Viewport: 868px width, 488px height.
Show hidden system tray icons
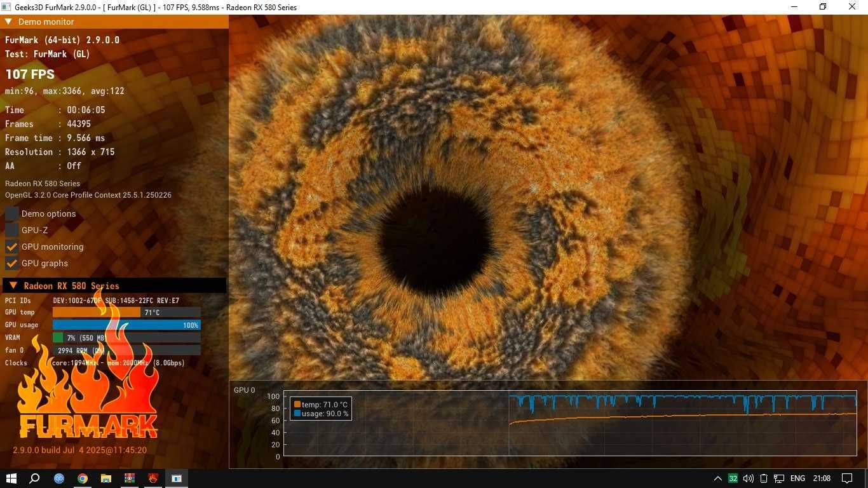click(x=718, y=478)
